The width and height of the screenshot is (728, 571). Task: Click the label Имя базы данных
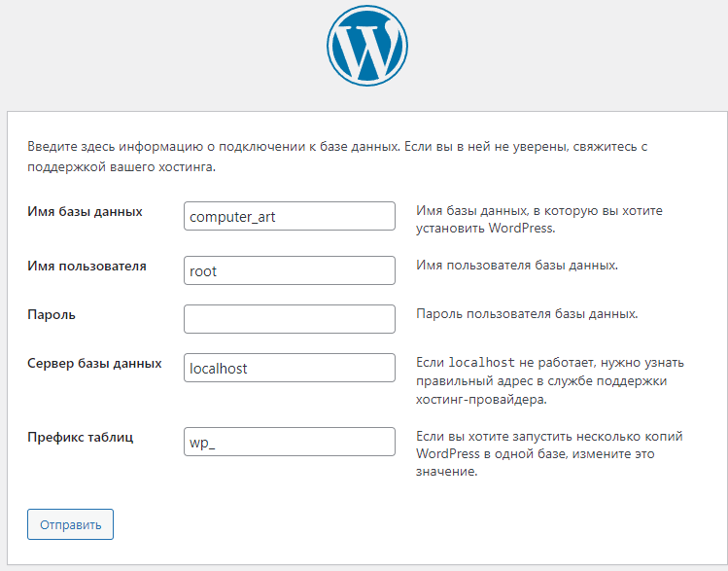tap(85, 212)
